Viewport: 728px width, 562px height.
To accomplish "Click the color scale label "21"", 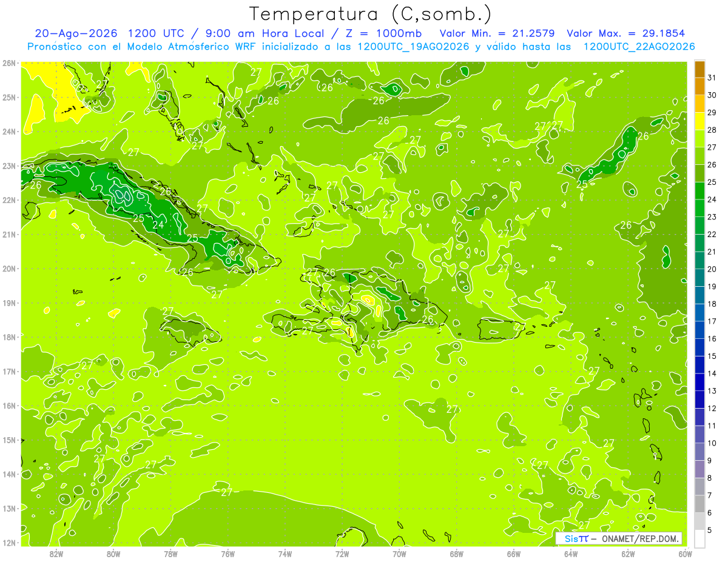I will pos(712,252).
